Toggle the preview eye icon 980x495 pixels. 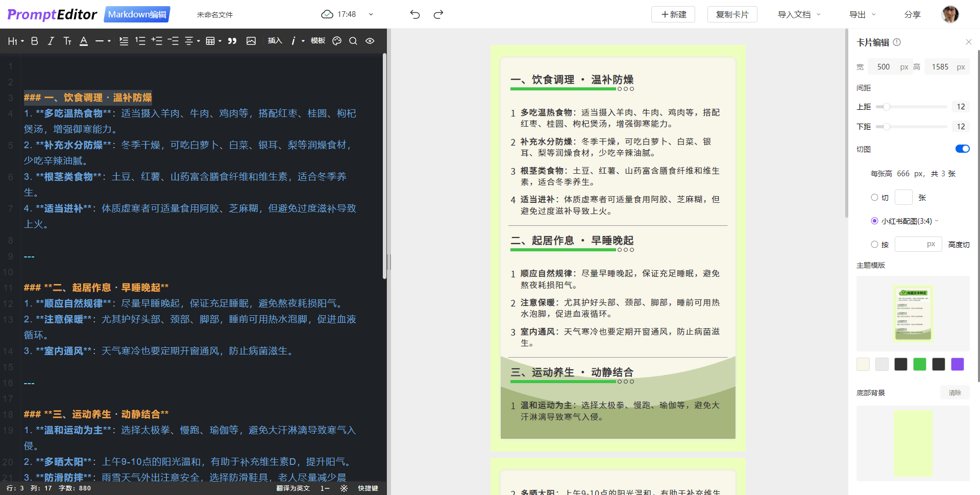pos(370,41)
